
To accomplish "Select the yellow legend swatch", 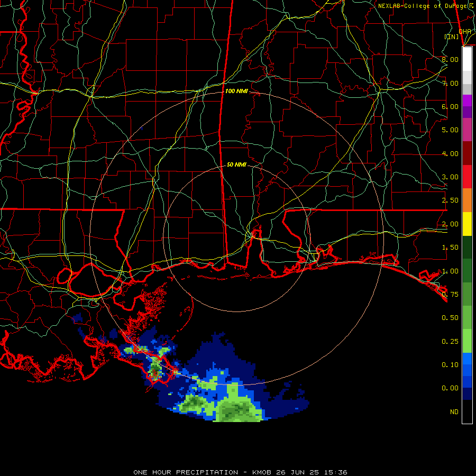I will point(467,224).
